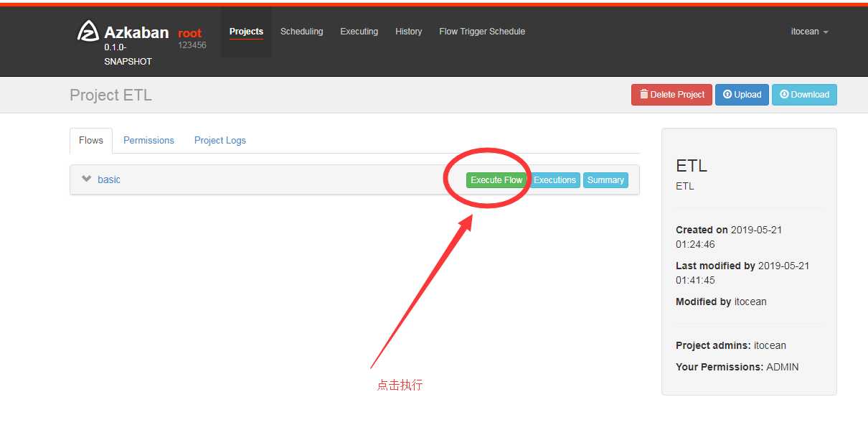
Task: Switch to the Permissions tab
Action: [x=148, y=141]
